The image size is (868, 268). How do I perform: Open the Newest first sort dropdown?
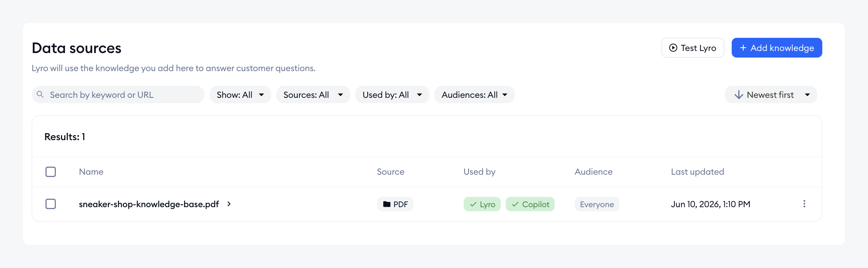click(771, 95)
